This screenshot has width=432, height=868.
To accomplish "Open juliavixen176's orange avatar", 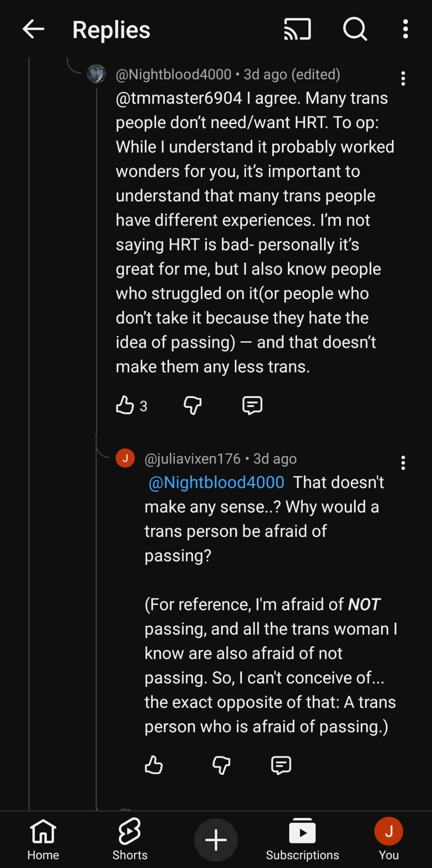I will (x=125, y=458).
